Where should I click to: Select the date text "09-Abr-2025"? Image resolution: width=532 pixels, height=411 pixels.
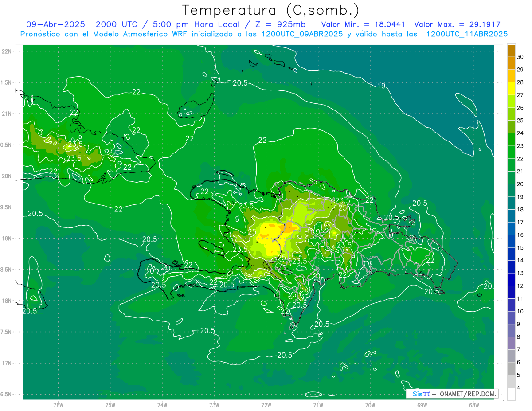click(x=55, y=24)
